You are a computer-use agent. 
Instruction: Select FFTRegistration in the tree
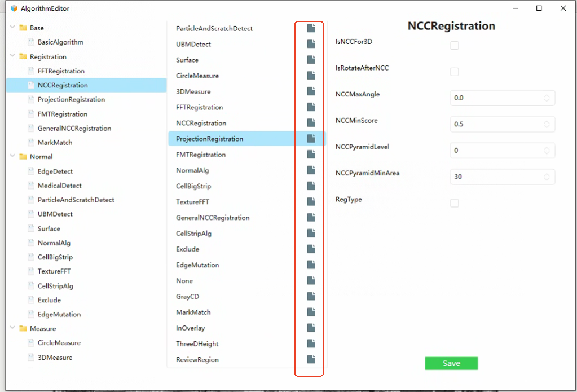point(61,71)
